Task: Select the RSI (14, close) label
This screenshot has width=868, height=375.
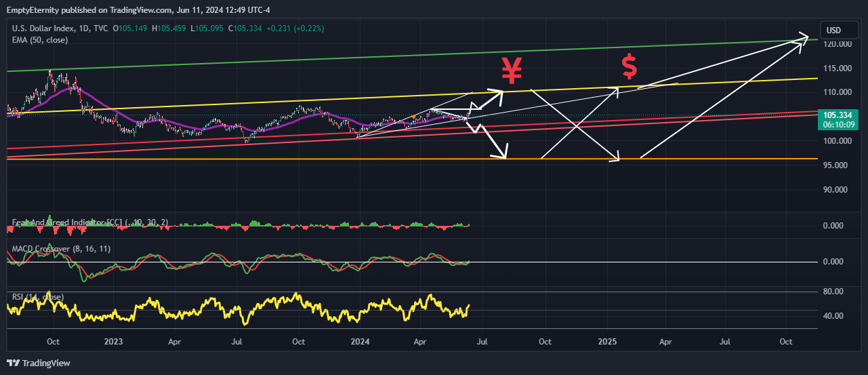Action: click(x=38, y=297)
